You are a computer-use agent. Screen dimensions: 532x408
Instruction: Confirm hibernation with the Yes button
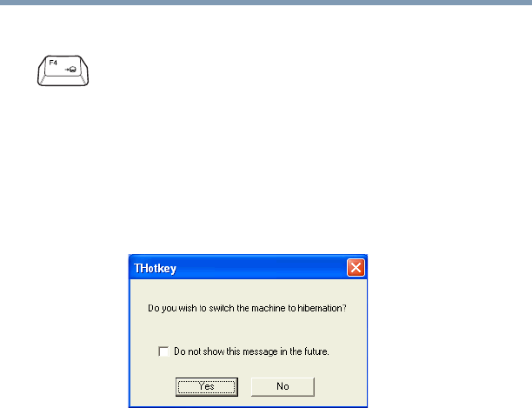click(207, 386)
